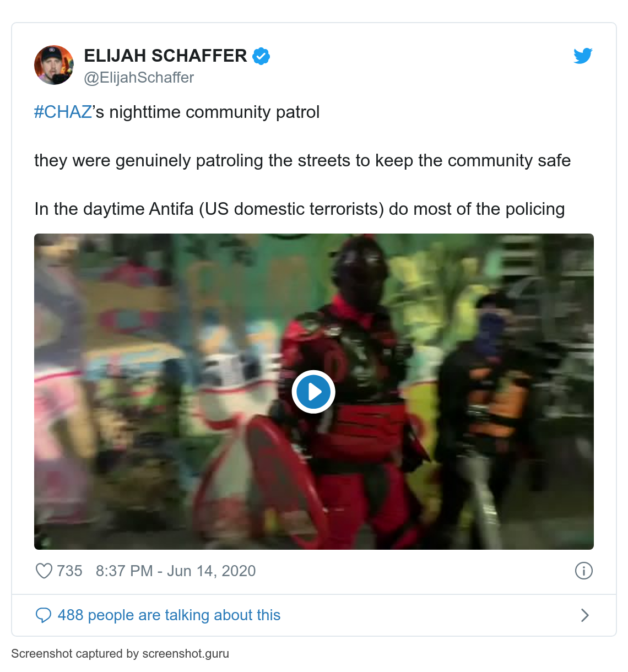This screenshot has height=672, width=628.
Task: Like the tweet with heart icon
Action: coord(44,571)
